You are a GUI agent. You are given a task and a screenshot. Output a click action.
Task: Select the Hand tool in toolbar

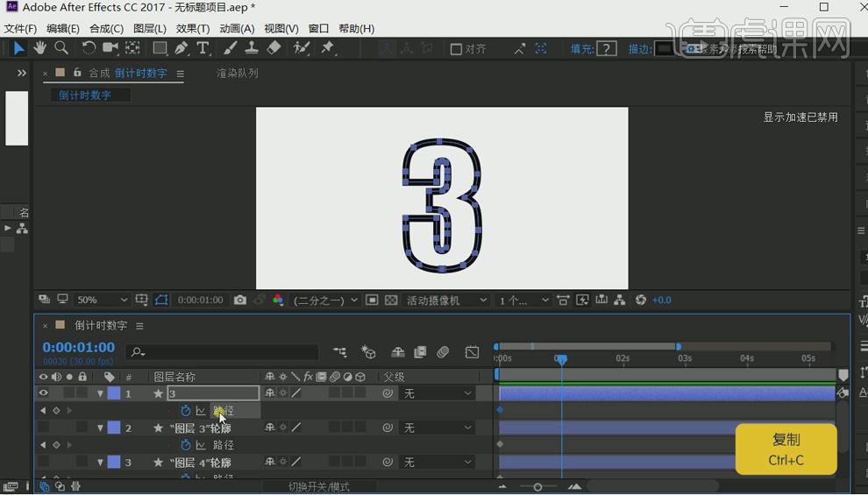pos(39,48)
